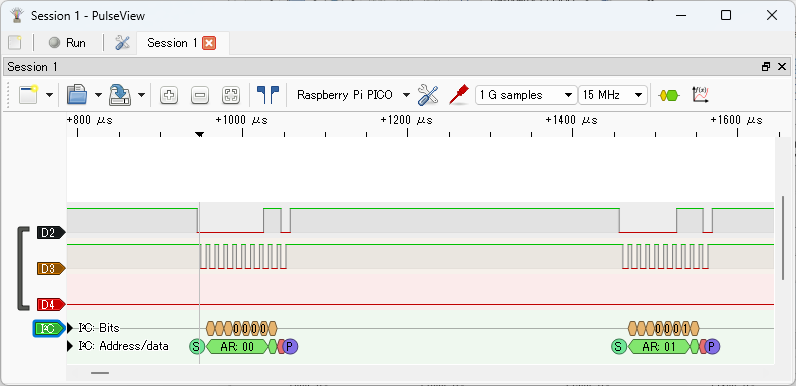Collapse the I²C: Address/data row
The width and height of the screenshot is (796, 386).
(x=70, y=346)
